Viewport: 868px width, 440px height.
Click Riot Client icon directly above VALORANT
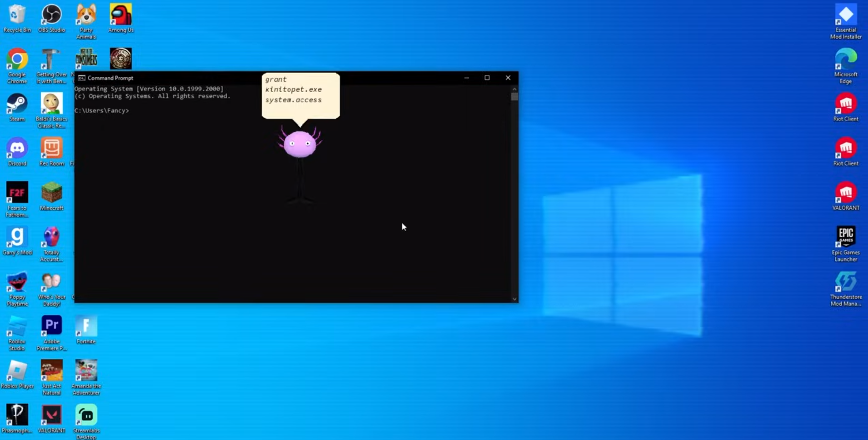(x=846, y=152)
